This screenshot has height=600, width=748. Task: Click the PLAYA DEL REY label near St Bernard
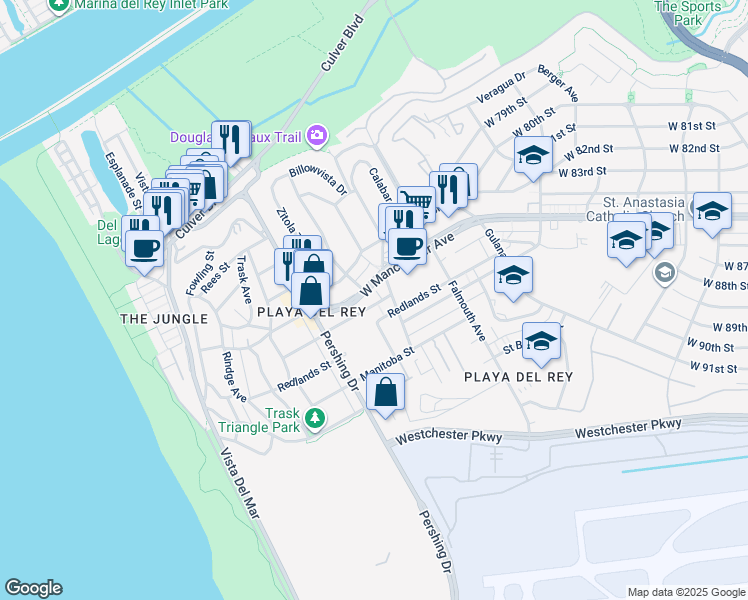[x=519, y=377]
